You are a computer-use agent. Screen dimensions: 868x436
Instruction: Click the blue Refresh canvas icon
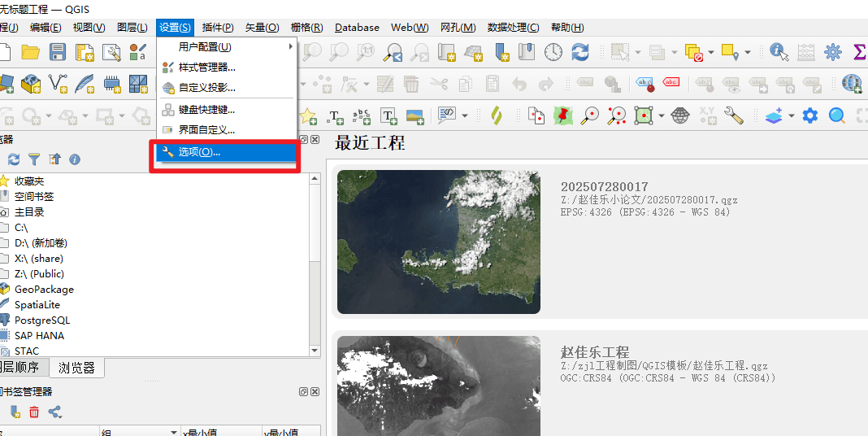click(580, 52)
